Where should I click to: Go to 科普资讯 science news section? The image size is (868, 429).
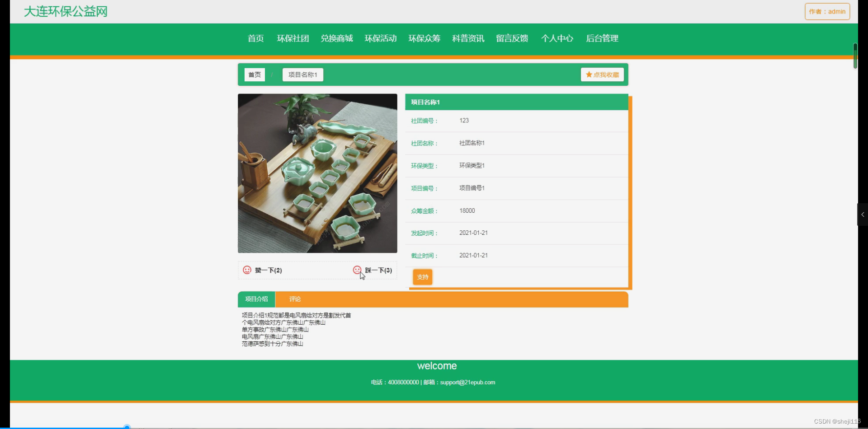click(x=467, y=38)
